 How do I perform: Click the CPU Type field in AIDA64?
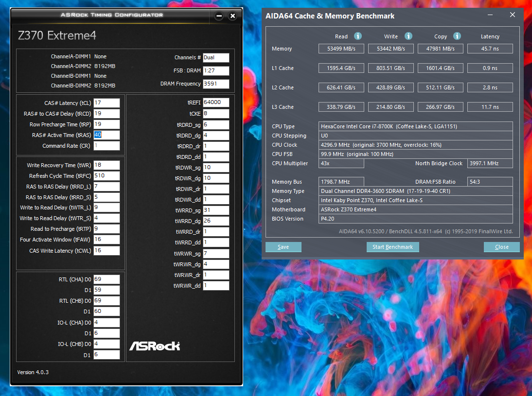(416, 126)
